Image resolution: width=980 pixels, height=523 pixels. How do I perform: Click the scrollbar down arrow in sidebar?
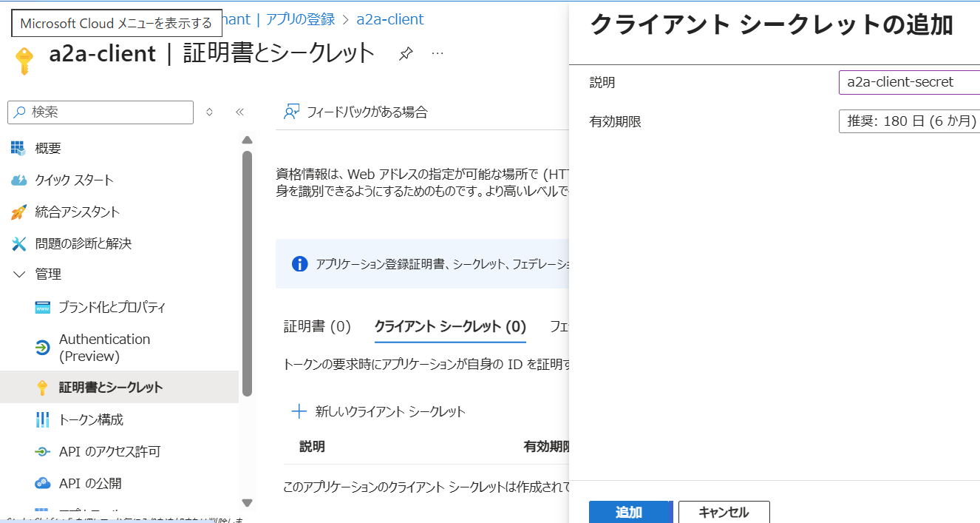coord(247,502)
